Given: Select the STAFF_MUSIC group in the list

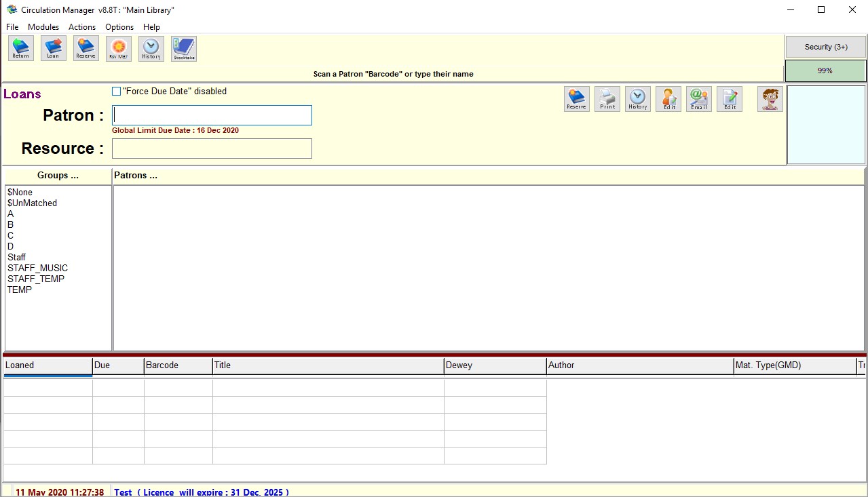Looking at the screenshot, I should pos(37,268).
